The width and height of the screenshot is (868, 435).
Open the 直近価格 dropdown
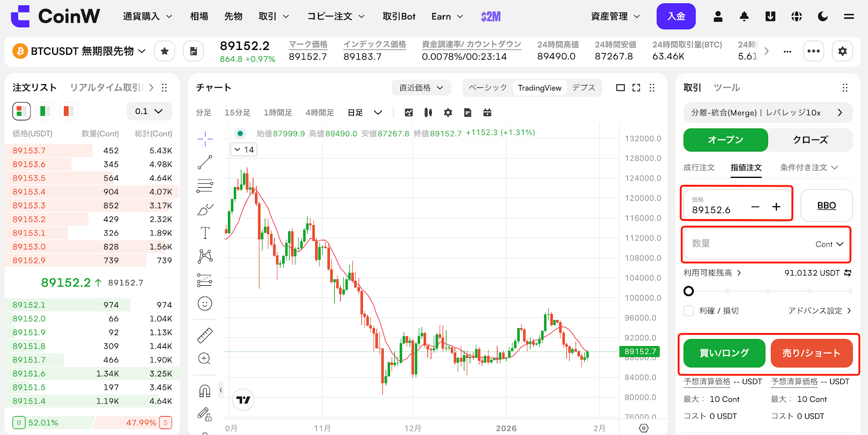point(422,88)
